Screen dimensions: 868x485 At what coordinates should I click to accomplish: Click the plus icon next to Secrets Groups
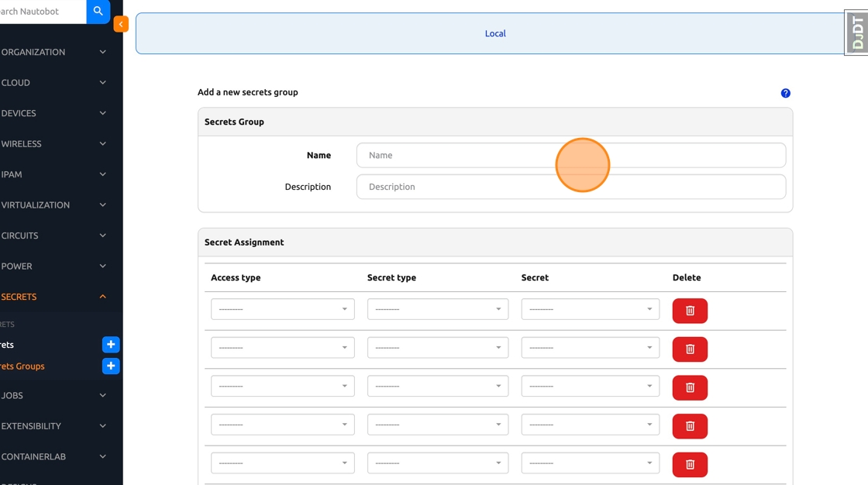(x=111, y=366)
